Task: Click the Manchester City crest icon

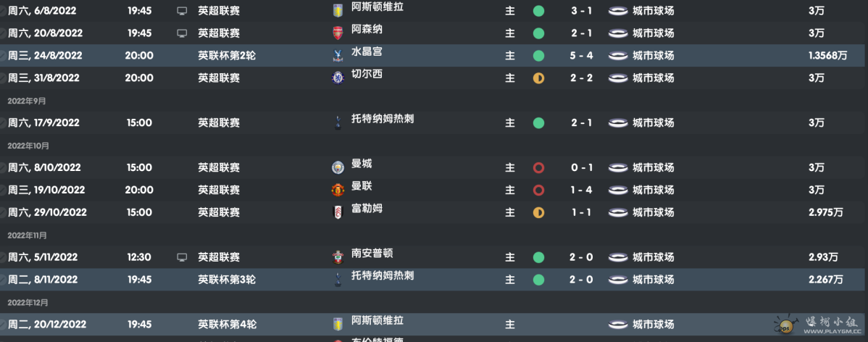Action: point(337,167)
